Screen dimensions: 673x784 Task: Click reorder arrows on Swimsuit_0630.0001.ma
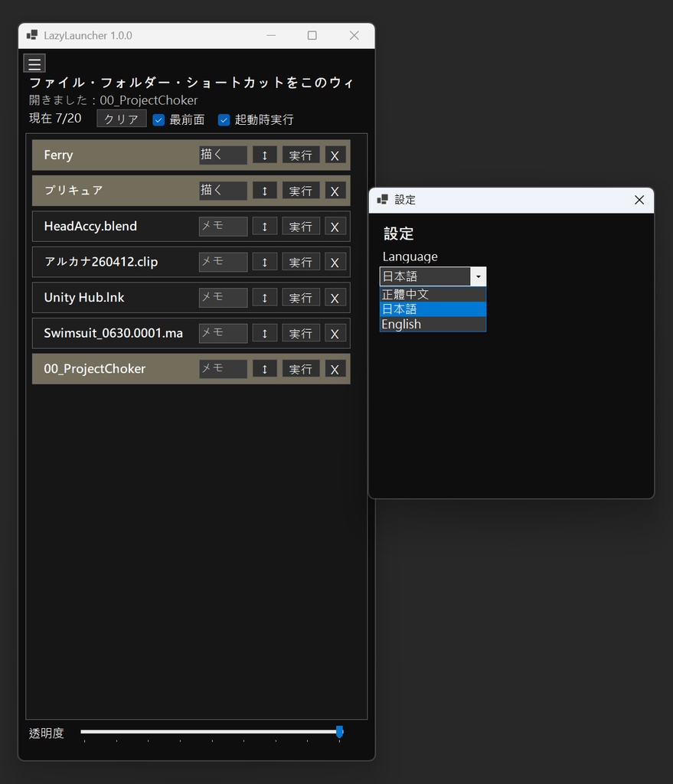[x=264, y=333]
